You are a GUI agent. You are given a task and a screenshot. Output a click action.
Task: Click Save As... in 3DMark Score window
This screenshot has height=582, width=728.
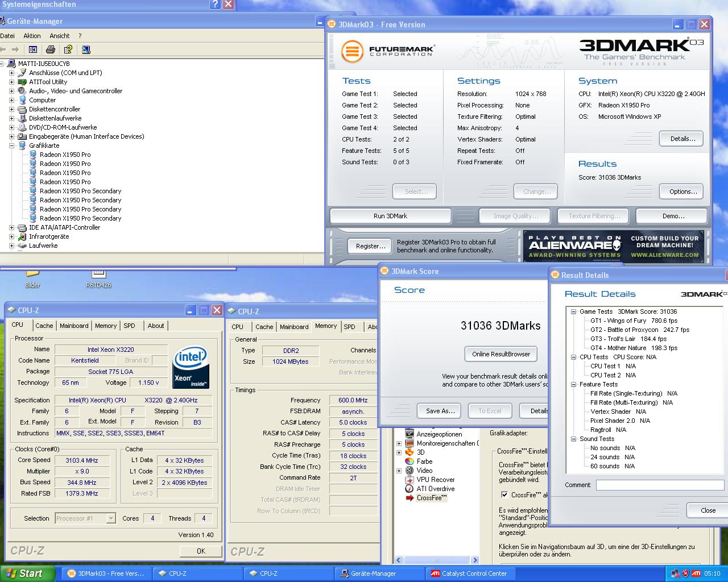440,411
